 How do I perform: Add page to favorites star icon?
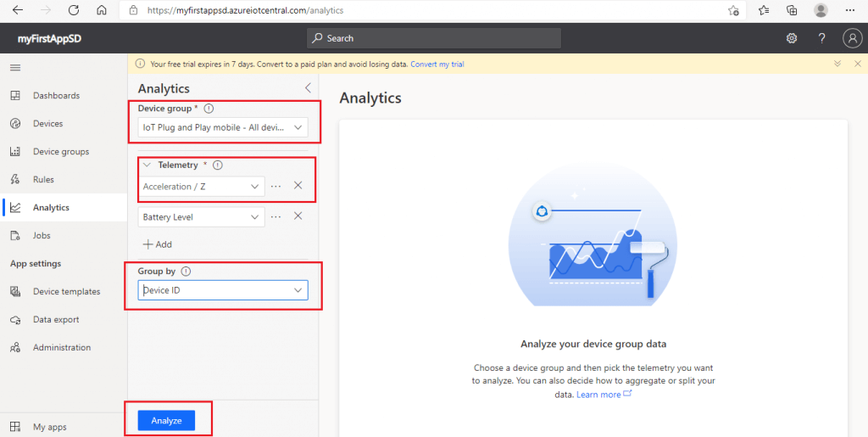click(733, 10)
